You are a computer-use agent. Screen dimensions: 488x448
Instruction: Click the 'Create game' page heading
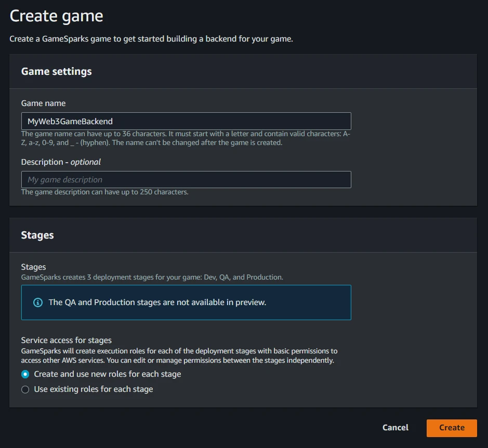pos(56,16)
